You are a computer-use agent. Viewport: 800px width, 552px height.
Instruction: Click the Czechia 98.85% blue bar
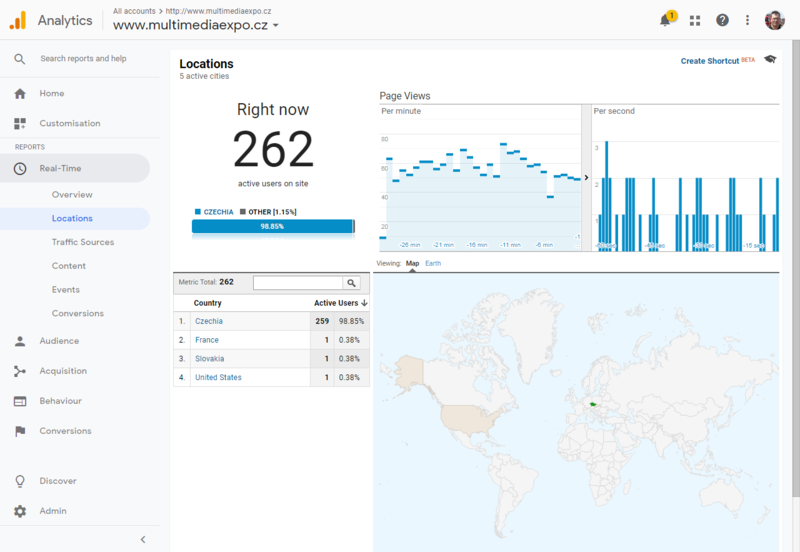[x=272, y=226]
